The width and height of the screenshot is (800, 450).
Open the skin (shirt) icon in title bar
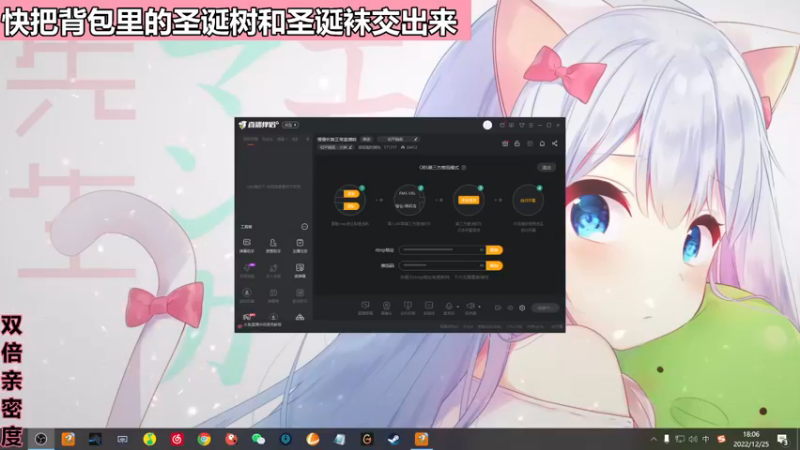click(521, 125)
